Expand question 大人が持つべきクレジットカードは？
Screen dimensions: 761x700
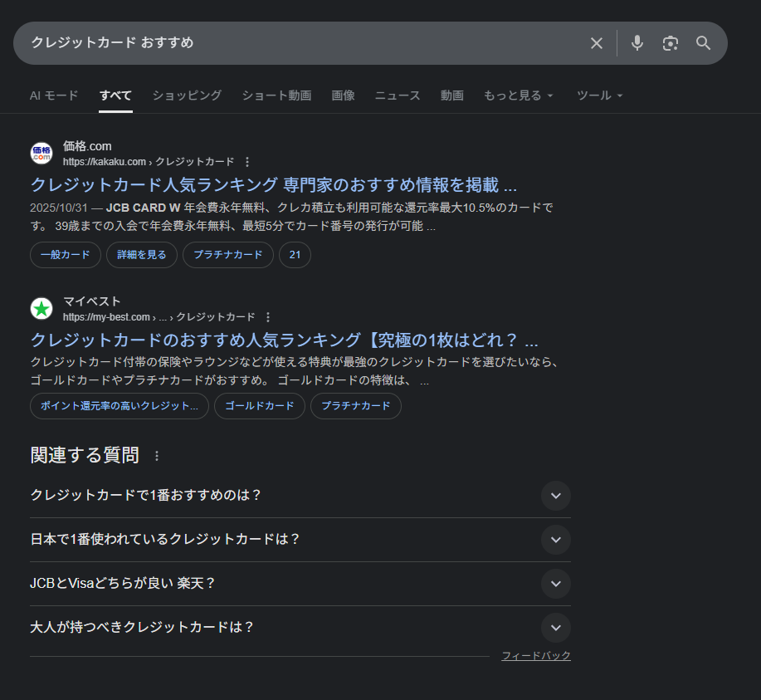tap(555, 628)
